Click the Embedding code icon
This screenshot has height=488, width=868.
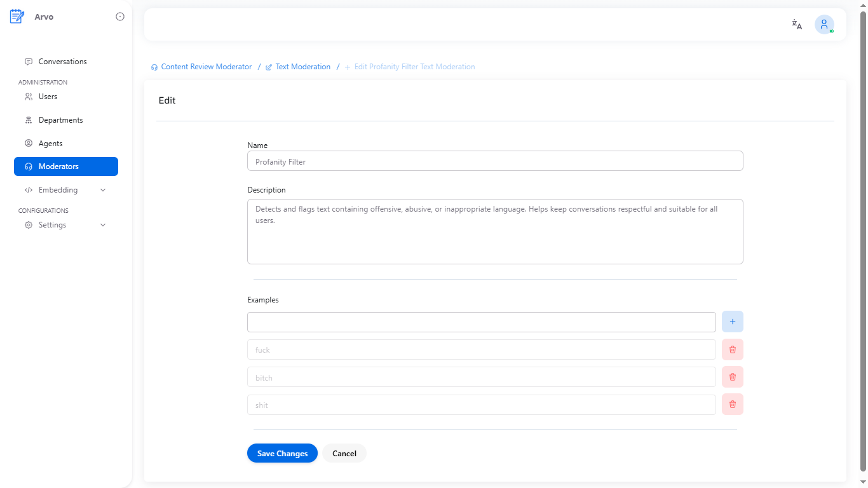pos(29,189)
